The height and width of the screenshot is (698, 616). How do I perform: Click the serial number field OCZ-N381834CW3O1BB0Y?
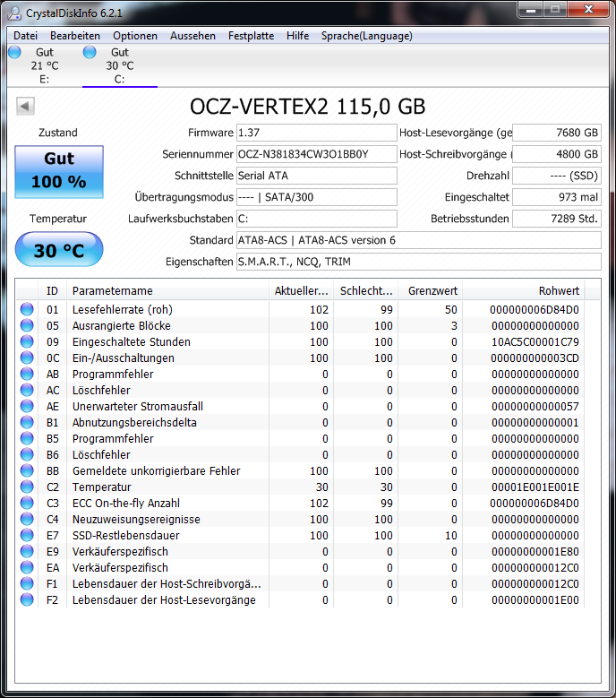tap(317, 154)
